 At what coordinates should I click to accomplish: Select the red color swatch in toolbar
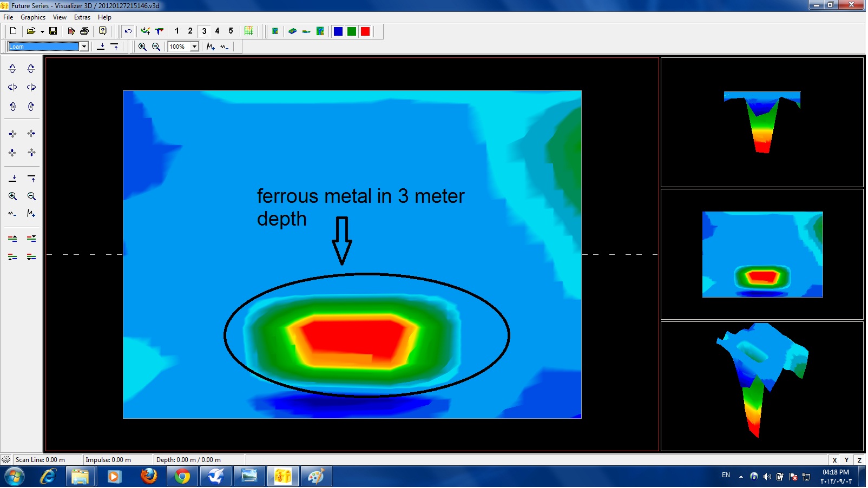pos(365,31)
